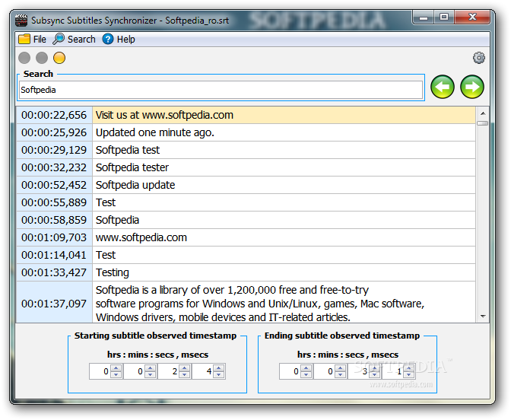This screenshot has width=511, height=420.
Task: Click the subtitle list scroll-down arrow
Action: coord(483,317)
